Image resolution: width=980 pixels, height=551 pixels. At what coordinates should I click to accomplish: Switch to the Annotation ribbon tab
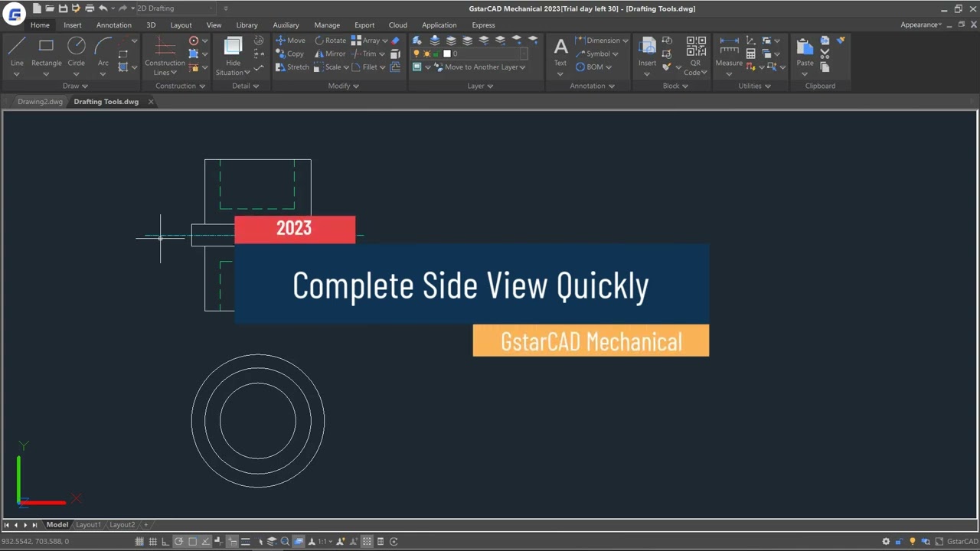(x=114, y=24)
